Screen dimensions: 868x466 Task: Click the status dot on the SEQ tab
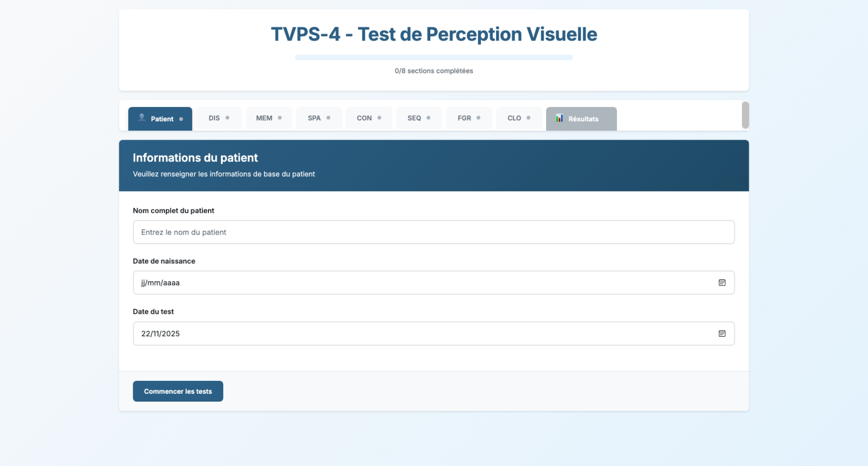pos(428,118)
